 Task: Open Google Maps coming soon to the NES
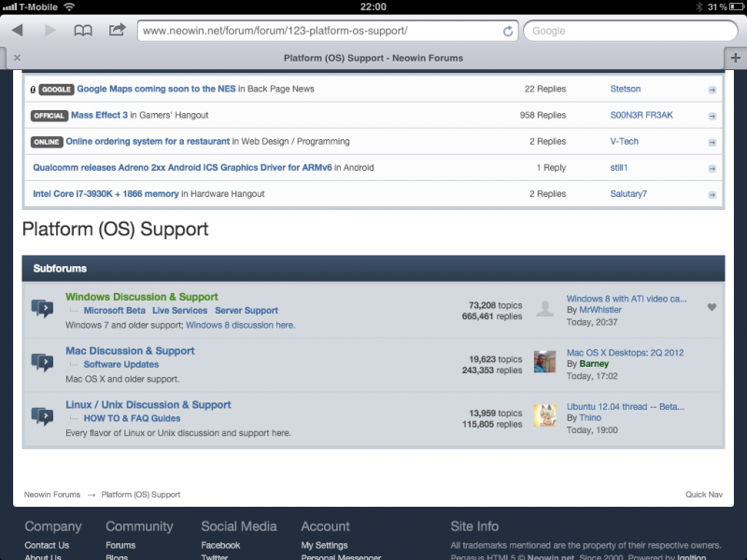point(156,89)
